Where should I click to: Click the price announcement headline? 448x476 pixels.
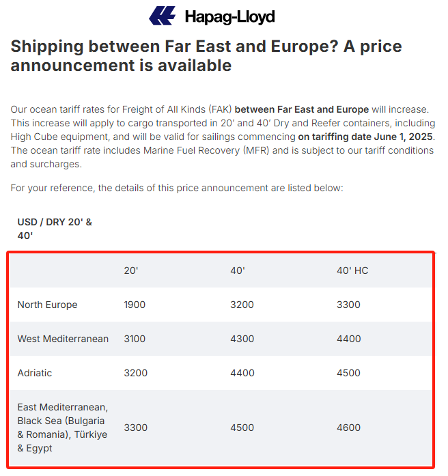pyautogui.click(x=206, y=56)
